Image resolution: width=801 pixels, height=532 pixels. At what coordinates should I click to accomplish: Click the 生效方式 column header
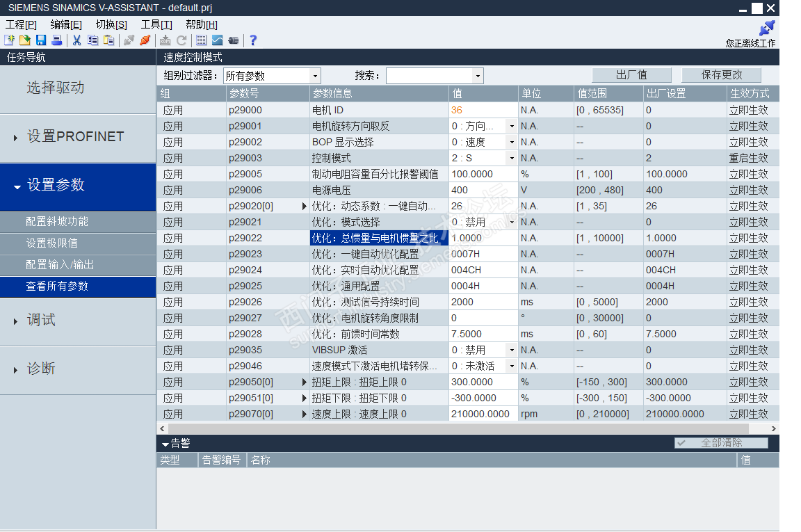coord(753,93)
